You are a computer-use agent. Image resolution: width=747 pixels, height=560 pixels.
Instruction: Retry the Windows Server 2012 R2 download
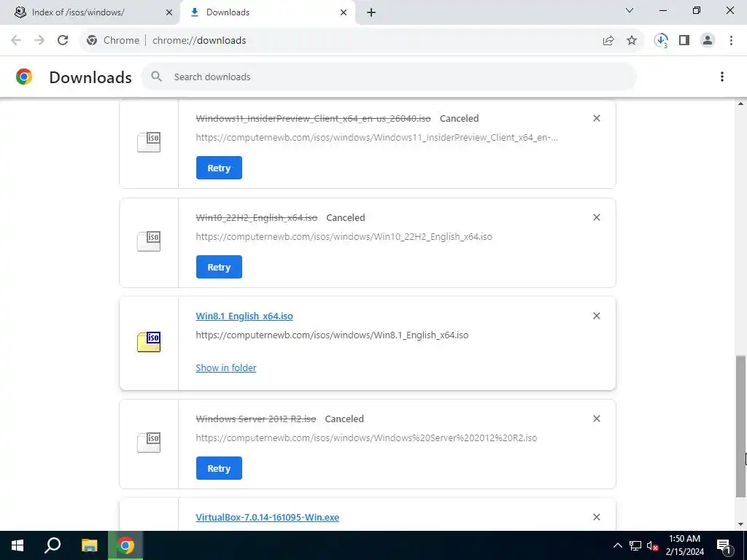219,468
